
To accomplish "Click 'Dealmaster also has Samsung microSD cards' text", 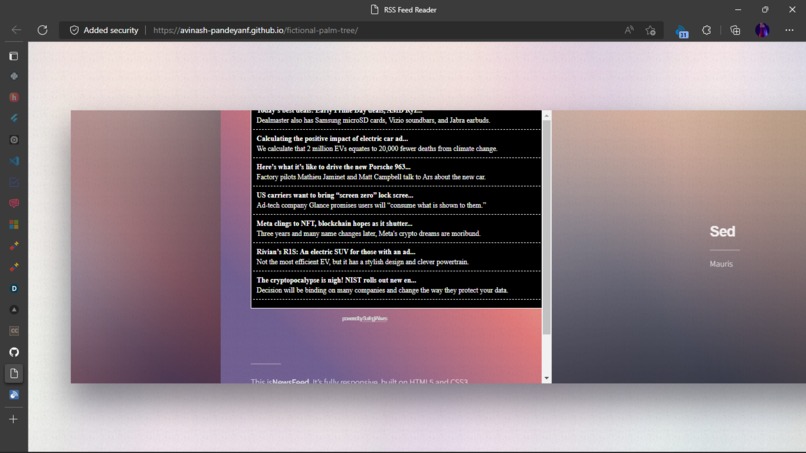I will [x=373, y=120].
